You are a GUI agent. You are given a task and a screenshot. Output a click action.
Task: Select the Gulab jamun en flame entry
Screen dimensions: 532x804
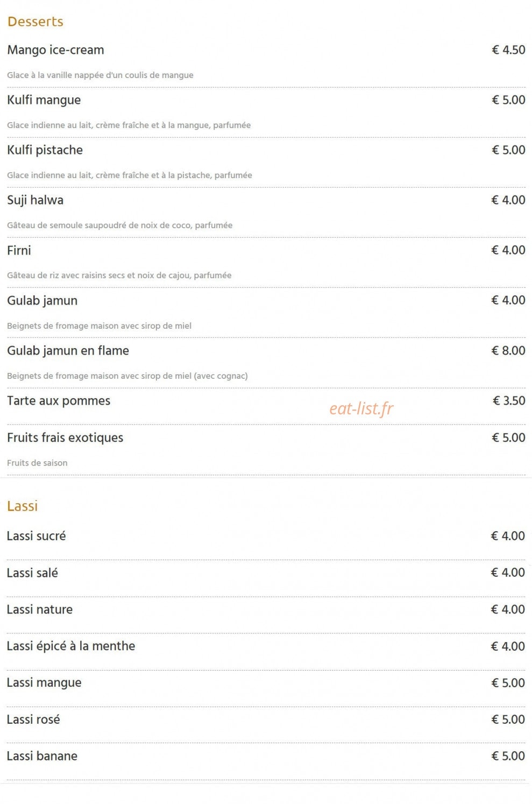pyautogui.click(x=68, y=351)
